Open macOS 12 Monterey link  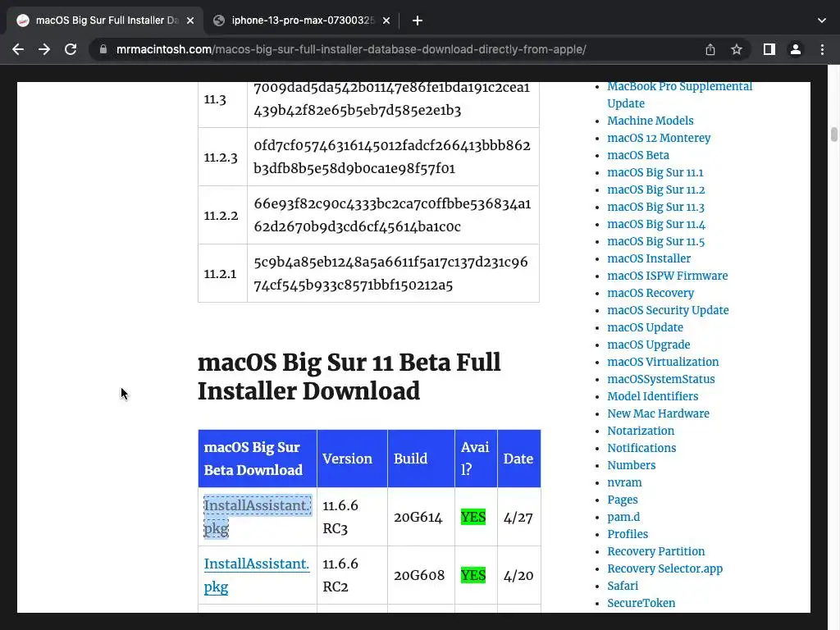coord(659,138)
